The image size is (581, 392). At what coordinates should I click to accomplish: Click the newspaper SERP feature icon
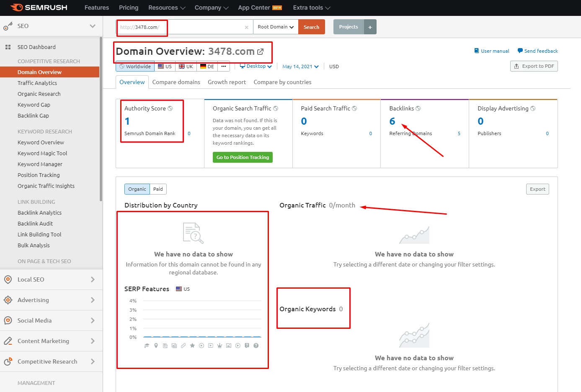[165, 346]
